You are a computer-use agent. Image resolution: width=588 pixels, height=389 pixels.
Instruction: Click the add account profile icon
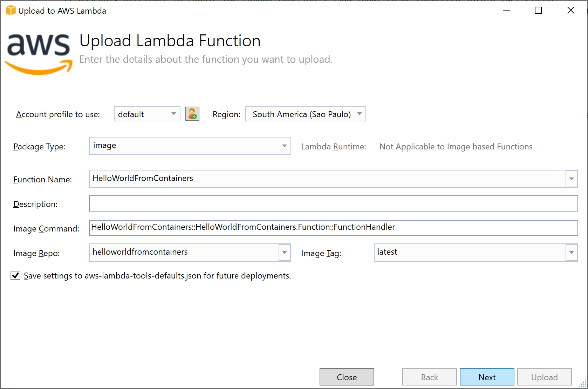tap(192, 114)
